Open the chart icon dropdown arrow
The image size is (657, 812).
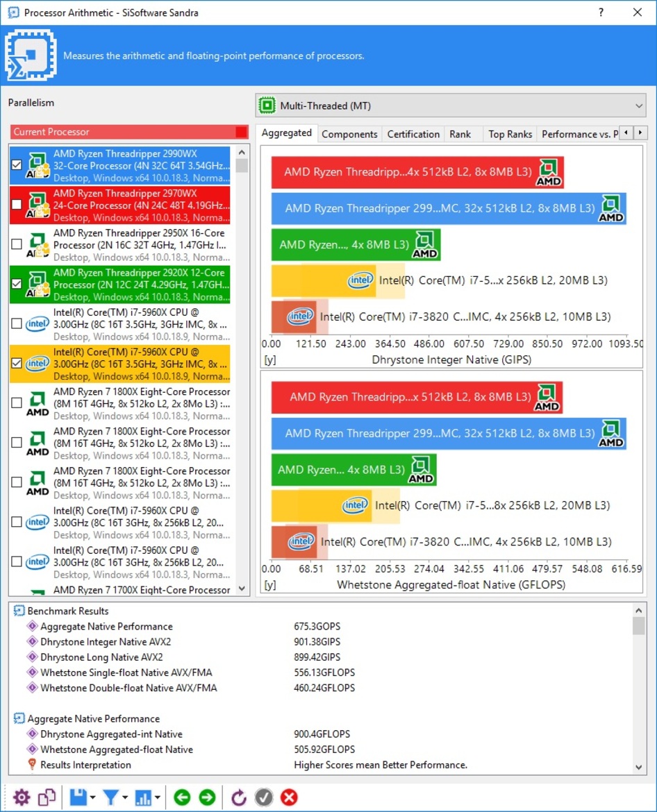157,797
